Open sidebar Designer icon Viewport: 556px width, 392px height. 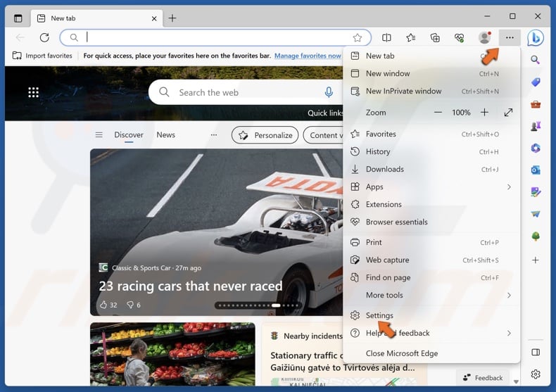536,192
